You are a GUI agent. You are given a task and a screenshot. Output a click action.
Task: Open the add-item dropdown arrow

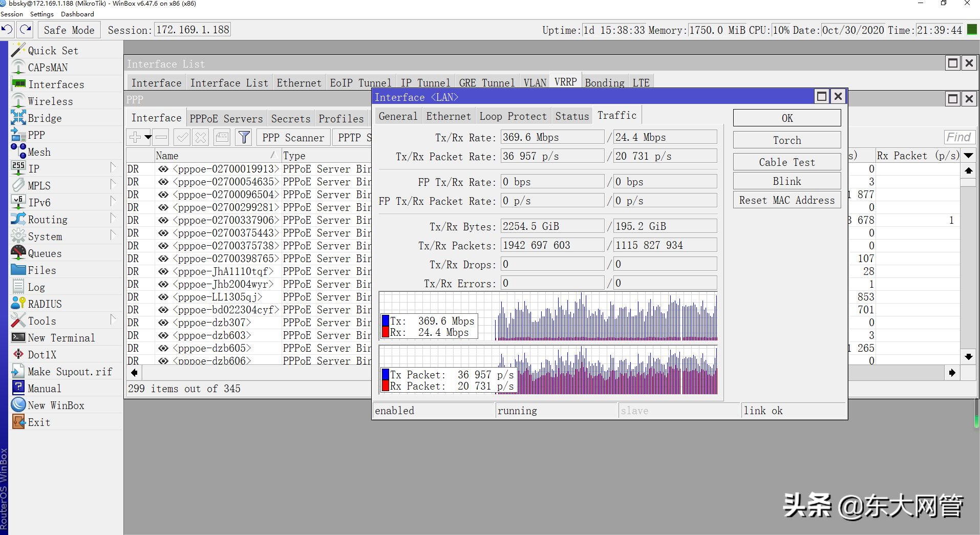tap(148, 137)
